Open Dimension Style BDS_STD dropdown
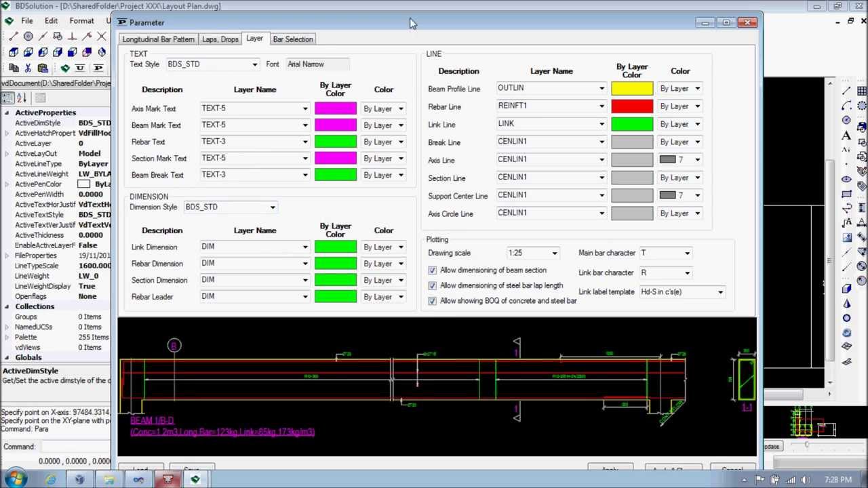Image resolution: width=868 pixels, height=488 pixels. pyautogui.click(x=272, y=207)
